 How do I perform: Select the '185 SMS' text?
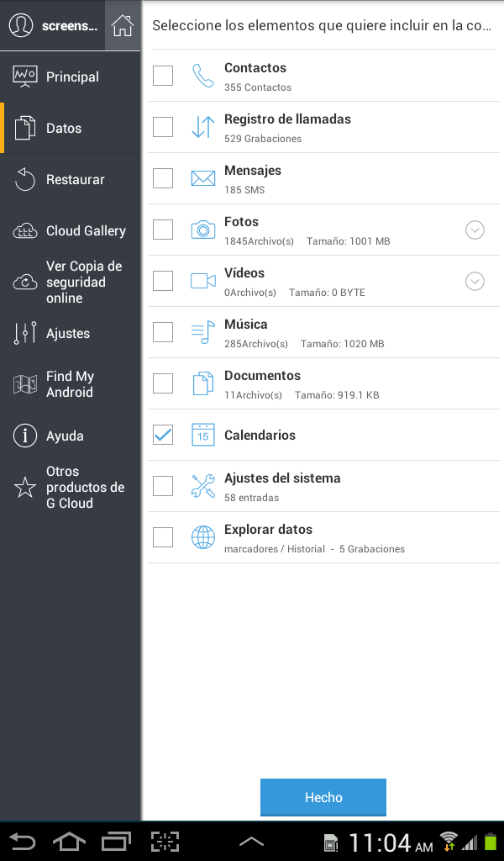(x=244, y=190)
